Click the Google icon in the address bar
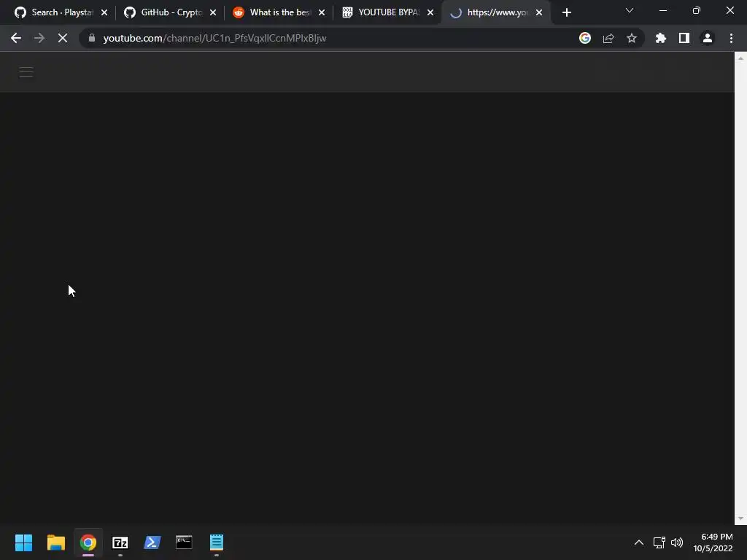747x560 pixels. tap(585, 38)
